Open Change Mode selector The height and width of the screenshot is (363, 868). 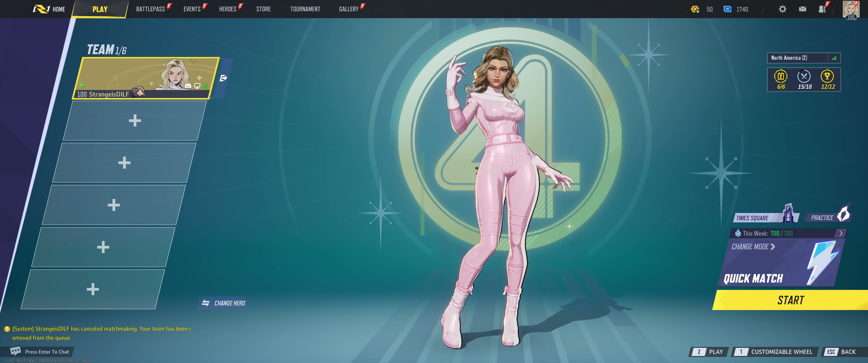[753, 247]
